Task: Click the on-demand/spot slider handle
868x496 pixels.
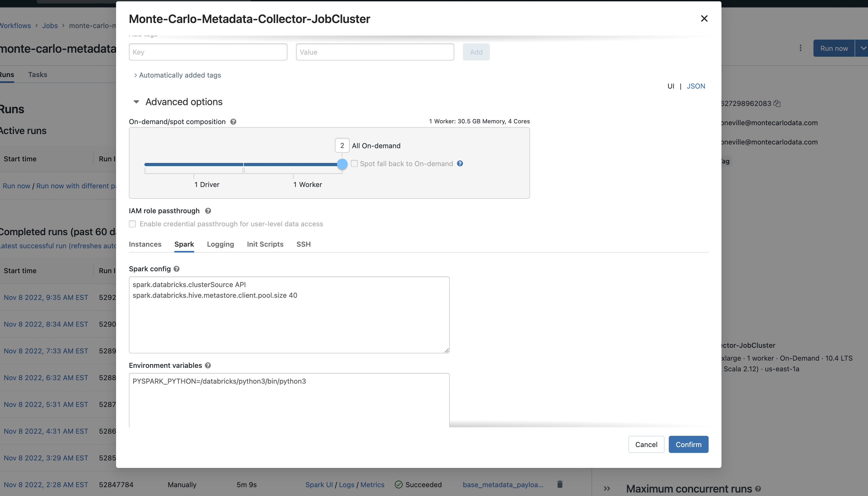Action: click(342, 164)
